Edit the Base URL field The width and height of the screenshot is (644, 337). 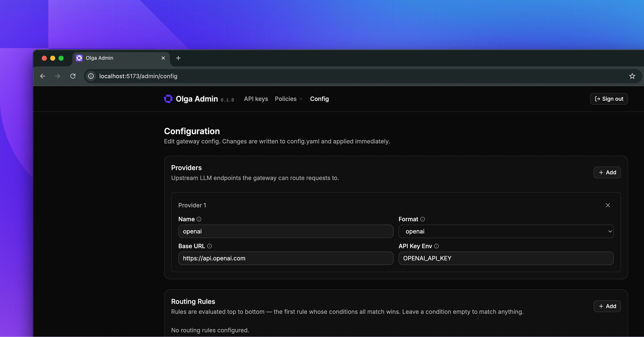coord(286,258)
